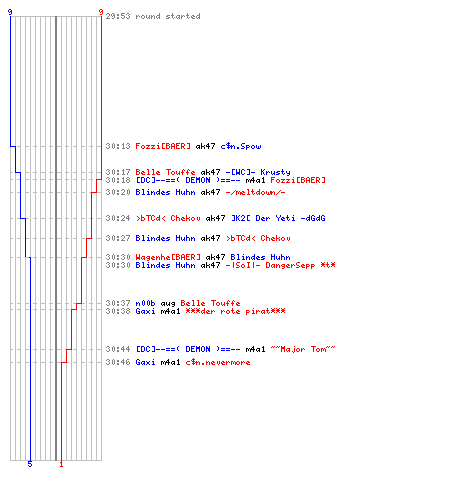Click >bTCd< Chekov at 30:24

(168, 218)
